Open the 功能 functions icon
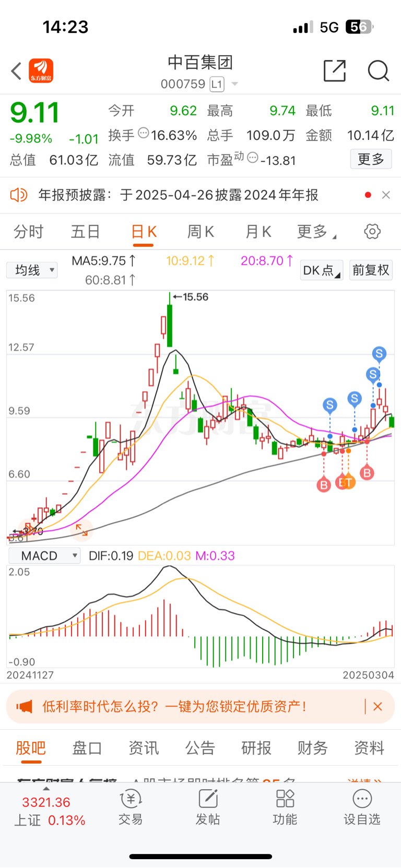 pos(285,807)
